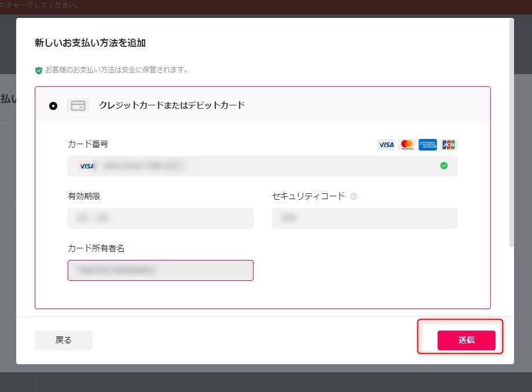Click the カード所有者名 name field
Viewport: 532px width, 392px height.
(x=160, y=270)
